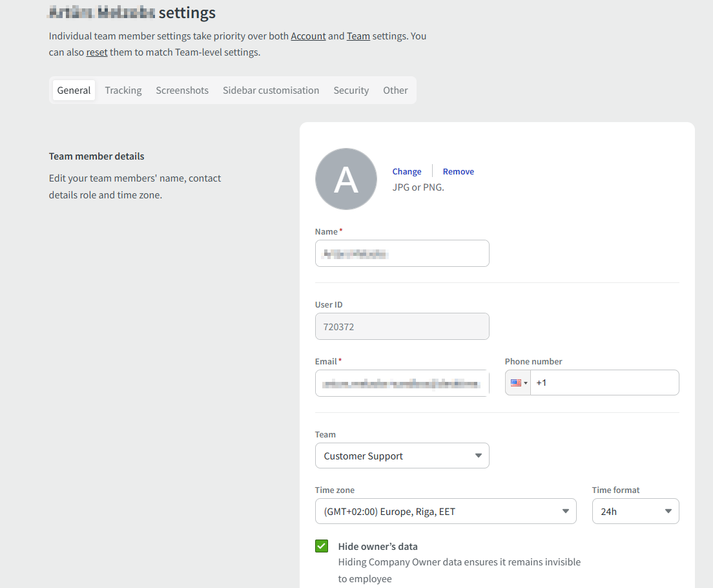Click the Change avatar link
Image resolution: width=713 pixels, height=588 pixels.
407,171
